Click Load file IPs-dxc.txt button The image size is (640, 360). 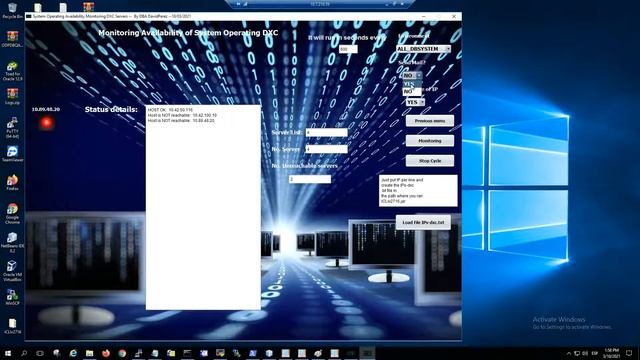click(423, 222)
